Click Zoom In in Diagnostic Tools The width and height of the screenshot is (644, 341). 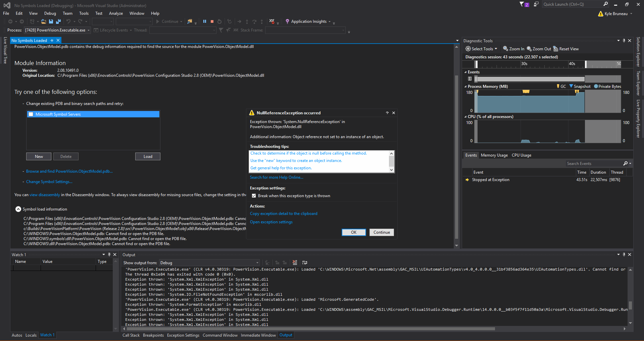tap(513, 49)
